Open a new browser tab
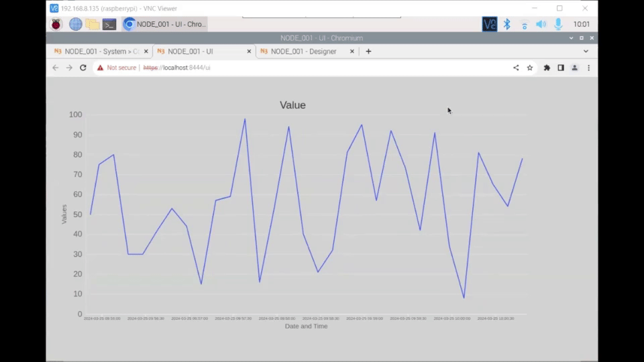644x362 pixels. [368, 51]
